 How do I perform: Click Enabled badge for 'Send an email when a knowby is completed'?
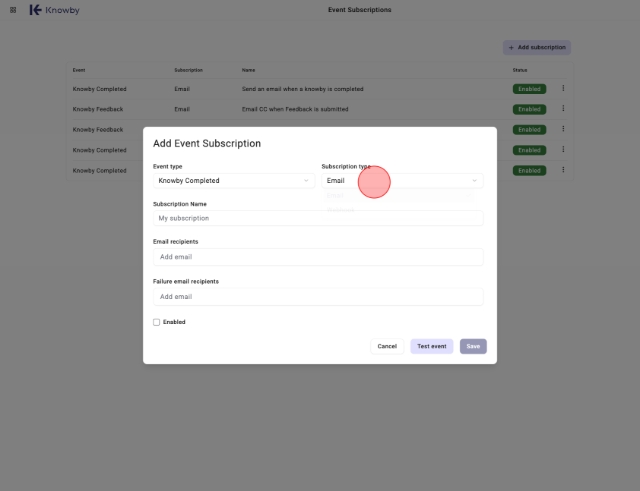(529, 89)
